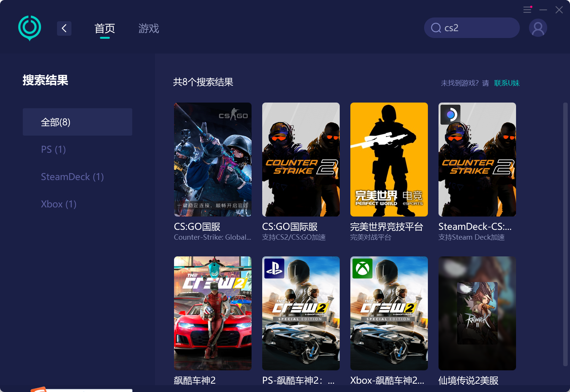Select the PS (1) platform filter

tap(53, 149)
